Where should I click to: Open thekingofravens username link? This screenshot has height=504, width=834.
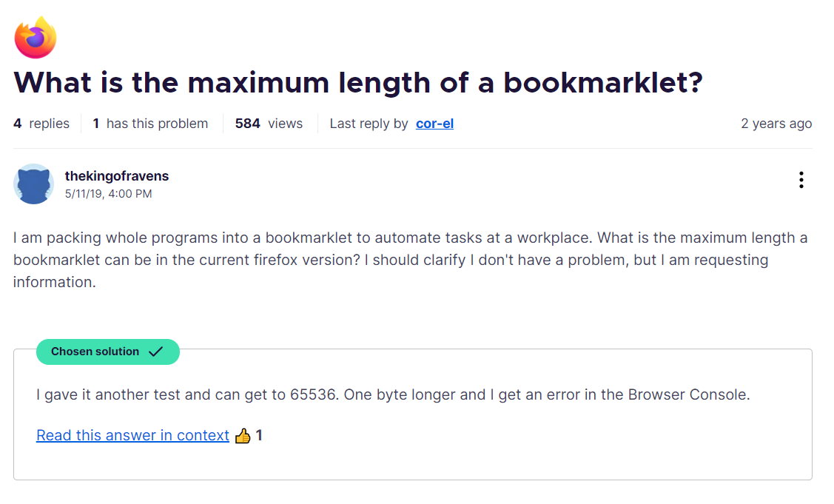click(x=117, y=176)
